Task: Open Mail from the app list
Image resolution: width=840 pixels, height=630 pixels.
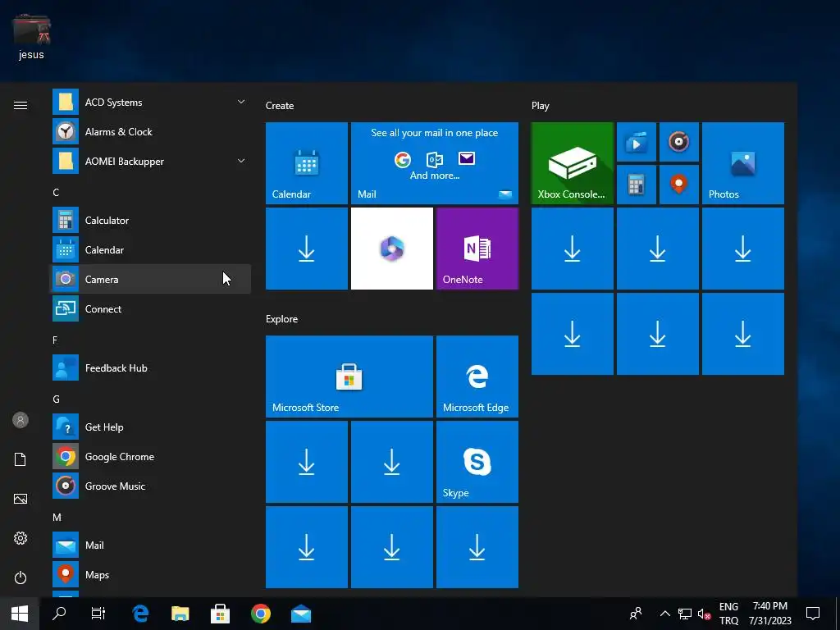Action: 150,545
